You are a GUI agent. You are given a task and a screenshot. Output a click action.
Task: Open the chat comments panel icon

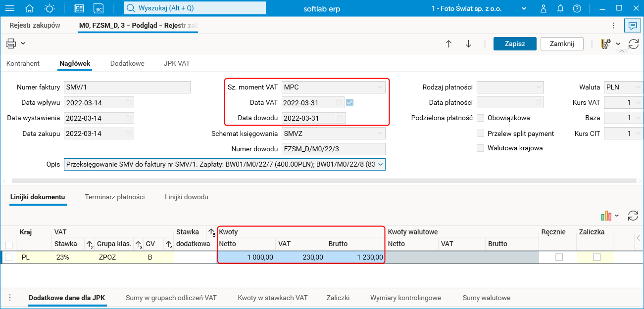(x=632, y=25)
